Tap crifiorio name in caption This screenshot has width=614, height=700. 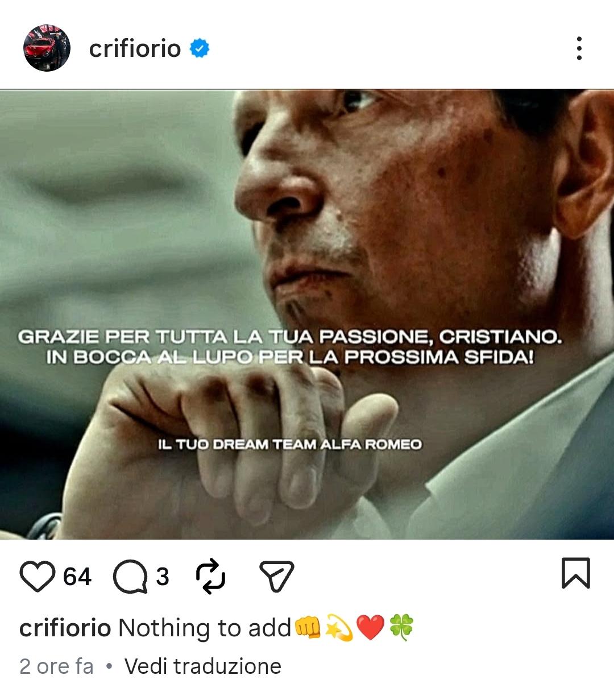65,628
